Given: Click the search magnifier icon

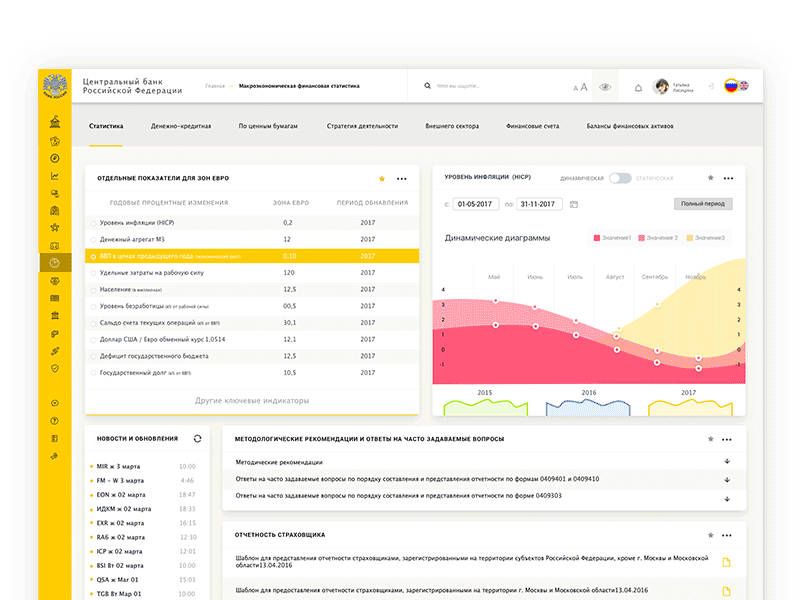Looking at the screenshot, I should tap(428, 87).
